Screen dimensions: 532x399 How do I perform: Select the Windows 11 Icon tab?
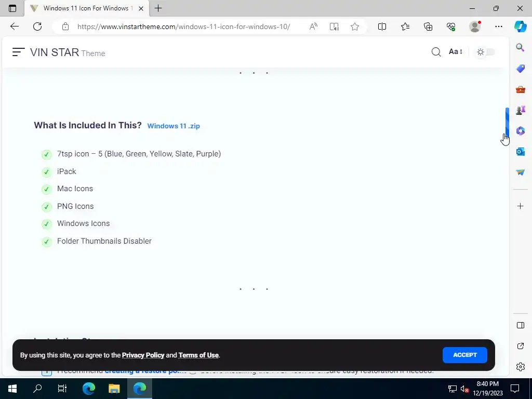[86, 8]
